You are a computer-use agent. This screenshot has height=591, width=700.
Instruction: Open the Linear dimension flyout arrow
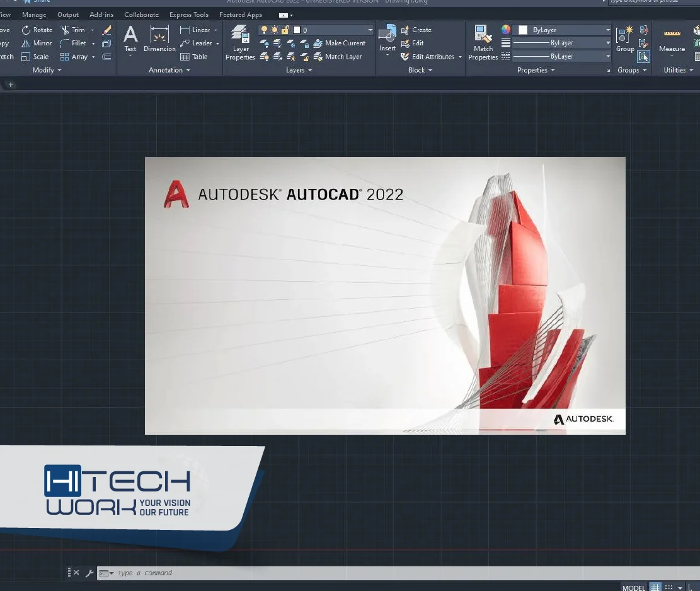coord(216,30)
